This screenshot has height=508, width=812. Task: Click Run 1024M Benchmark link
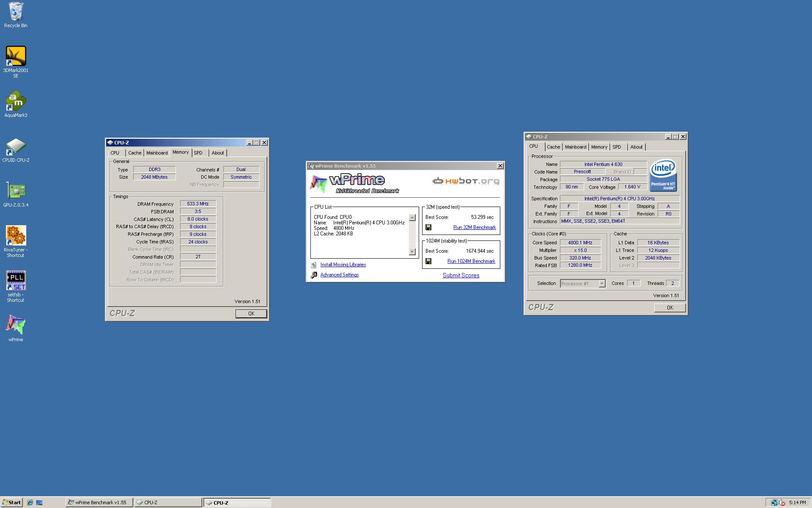[471, 262]
